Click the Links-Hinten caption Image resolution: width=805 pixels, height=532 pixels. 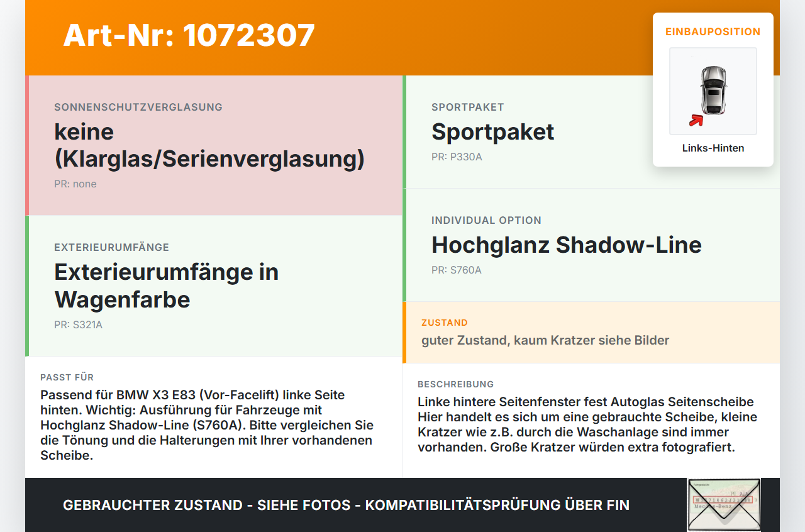[x=713, y=148]
